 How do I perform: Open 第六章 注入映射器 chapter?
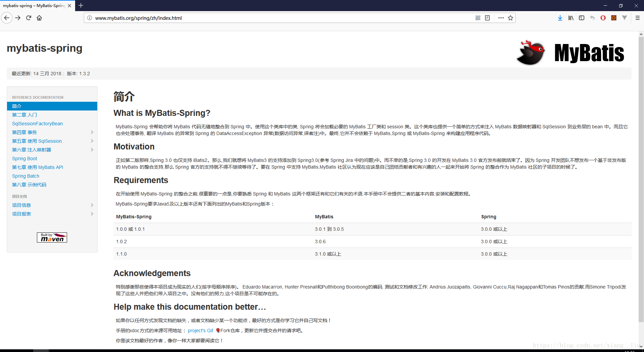tap(32, 150)
